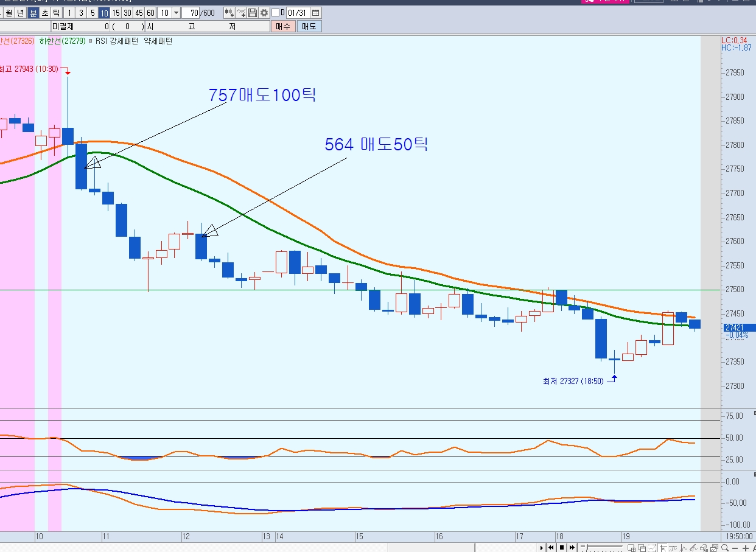Click the save (floppy disk) icon

click(253, 13)
